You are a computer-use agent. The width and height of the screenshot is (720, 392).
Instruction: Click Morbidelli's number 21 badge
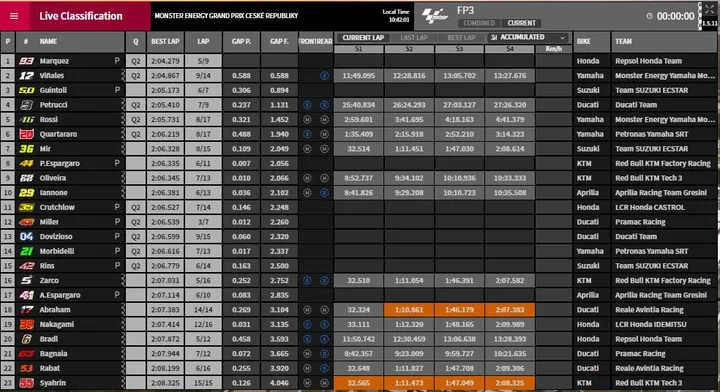tap(26, 251)
